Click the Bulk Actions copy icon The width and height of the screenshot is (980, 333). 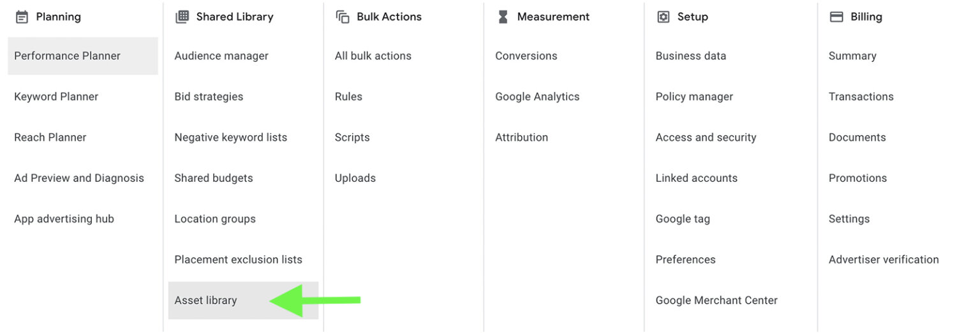click(x=343, y=17)
